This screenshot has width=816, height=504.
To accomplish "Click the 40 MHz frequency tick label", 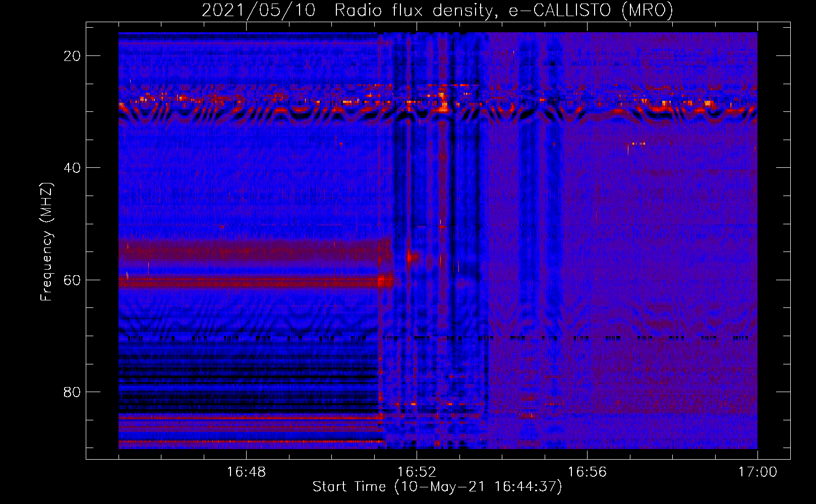I will (72, 168).
